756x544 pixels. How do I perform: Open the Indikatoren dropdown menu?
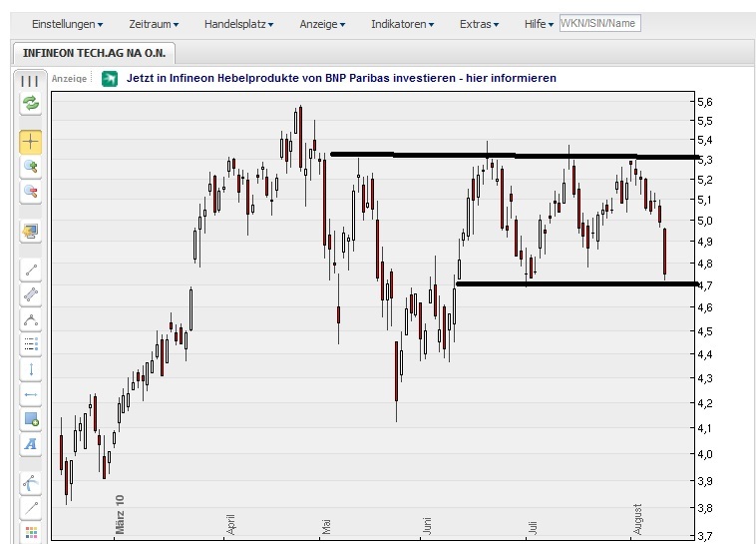tap(402, 24)
